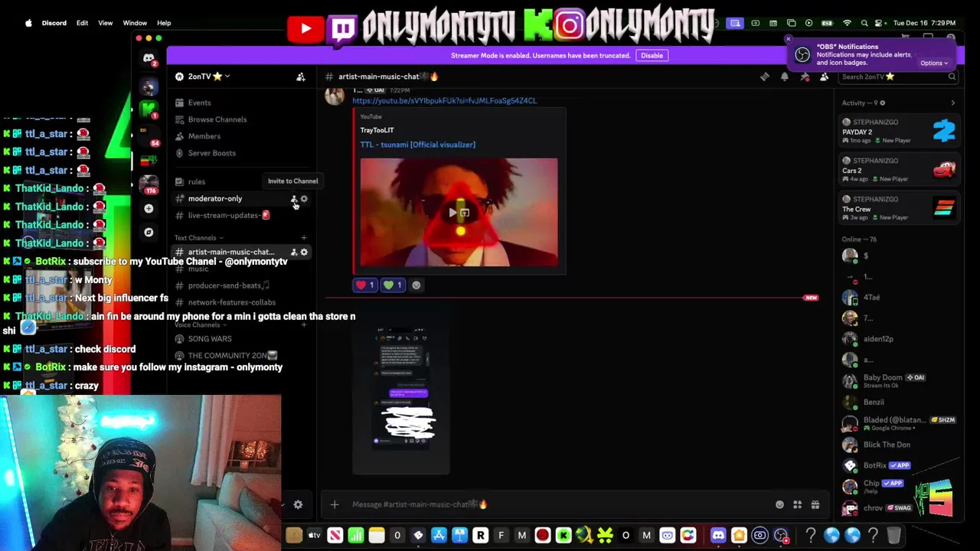Viewport: 980px width, 551px height.
Task: Open the youtu.be link in message
Action: (x=444, y=101)
